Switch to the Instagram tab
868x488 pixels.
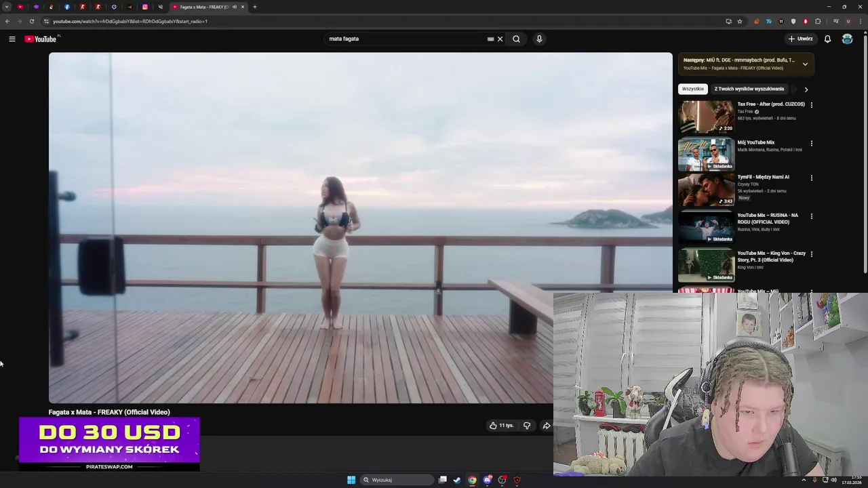(144, 7)
